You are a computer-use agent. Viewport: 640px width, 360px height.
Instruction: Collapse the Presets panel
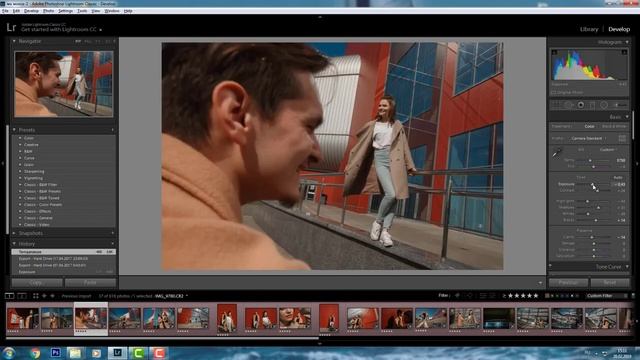pos(14,130)
